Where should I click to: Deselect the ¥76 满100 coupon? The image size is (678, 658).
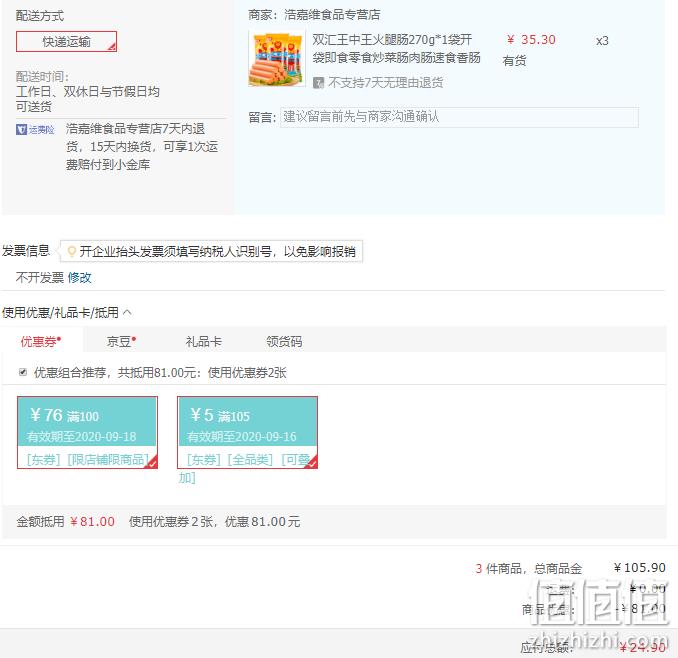[87, 432]
